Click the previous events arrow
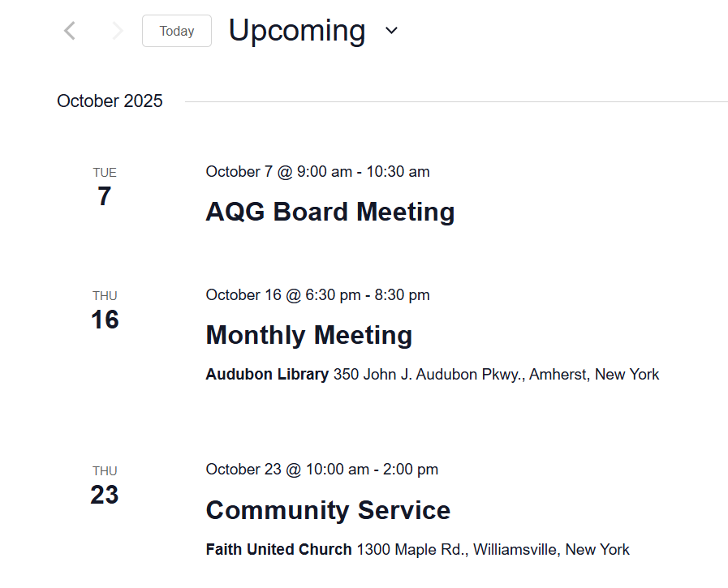Viewport: 728px width, 588px height. [x=70, y=32]
